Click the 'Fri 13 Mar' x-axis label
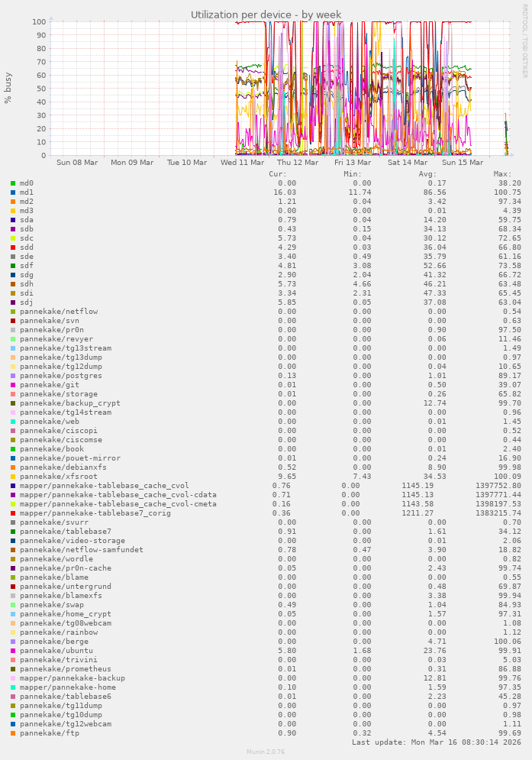This screenshot has width=532, height=760. tap(353, 163)
